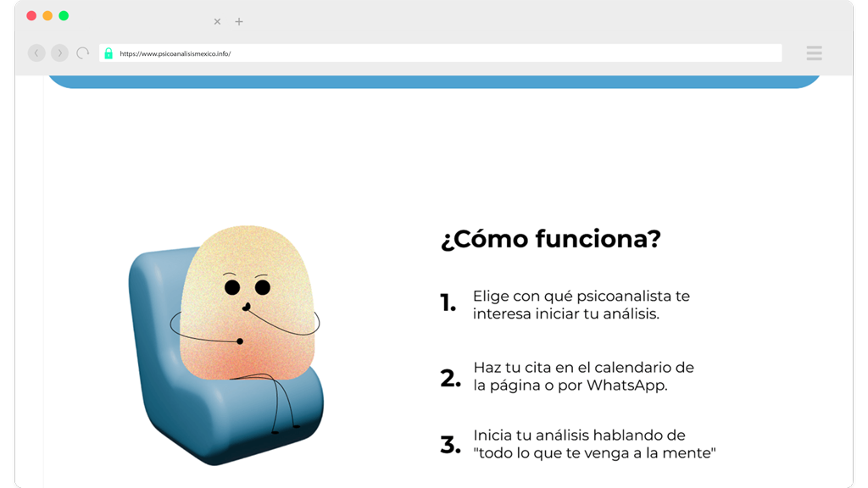Screen dimensions: 868x488
Task: Click the red close window dot
Action: (x=31, y=15)
